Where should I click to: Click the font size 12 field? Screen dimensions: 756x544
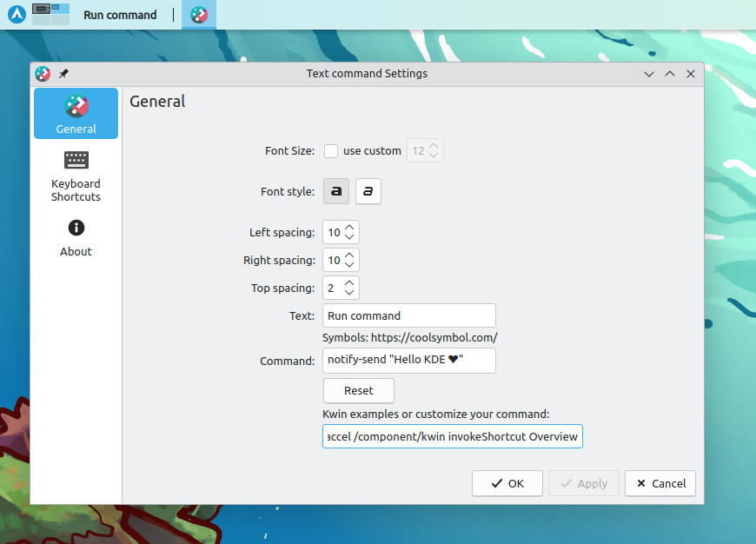tap(417, 151)
